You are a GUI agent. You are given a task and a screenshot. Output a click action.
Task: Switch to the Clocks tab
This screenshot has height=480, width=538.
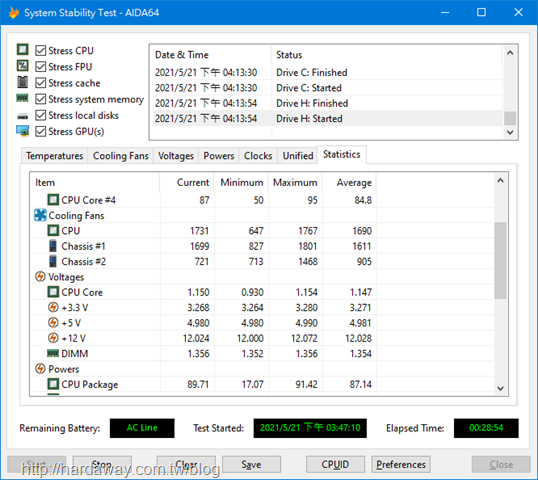(258, 156)
